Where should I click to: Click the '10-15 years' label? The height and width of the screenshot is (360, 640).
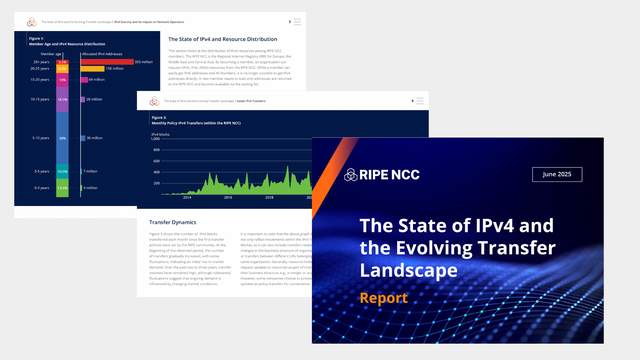40,99
